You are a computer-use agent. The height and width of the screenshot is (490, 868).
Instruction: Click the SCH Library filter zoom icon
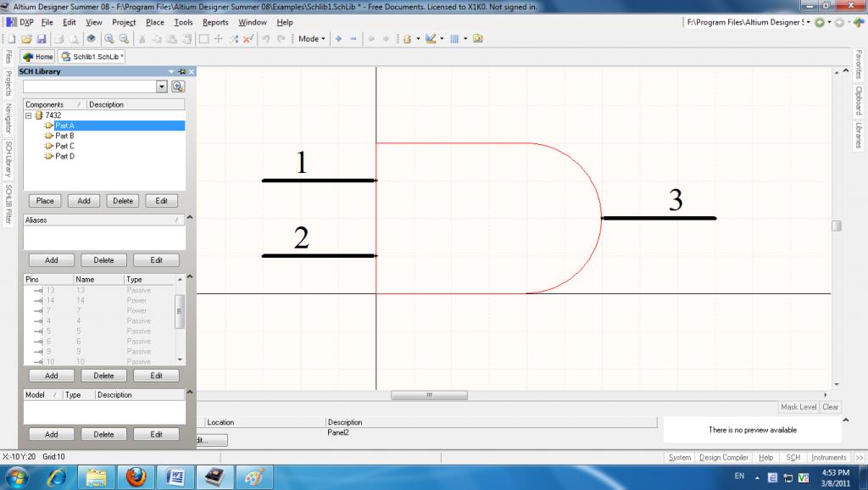point(178,86)
